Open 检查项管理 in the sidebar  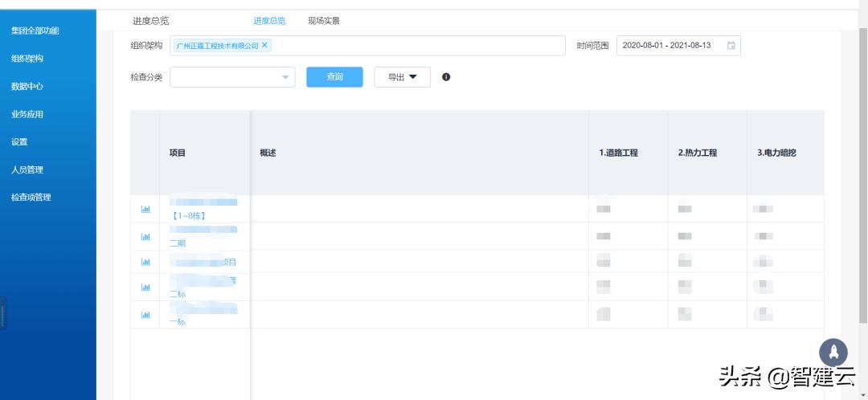tap(31, 197)
